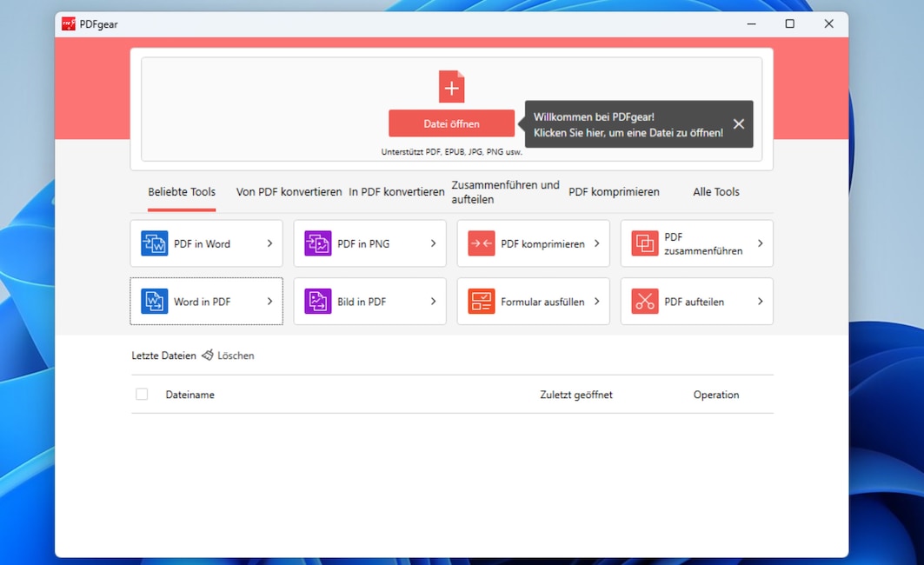
Task: Dismiss the welcome tooltip with its X
Action: click(738, 123)
